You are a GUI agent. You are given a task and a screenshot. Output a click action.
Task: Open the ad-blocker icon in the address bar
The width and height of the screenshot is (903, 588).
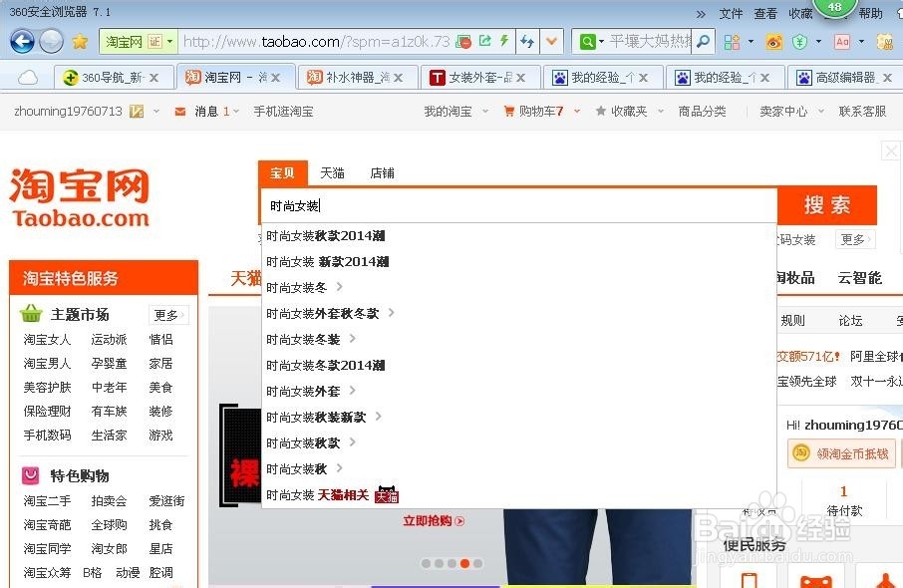coord(463,42)
